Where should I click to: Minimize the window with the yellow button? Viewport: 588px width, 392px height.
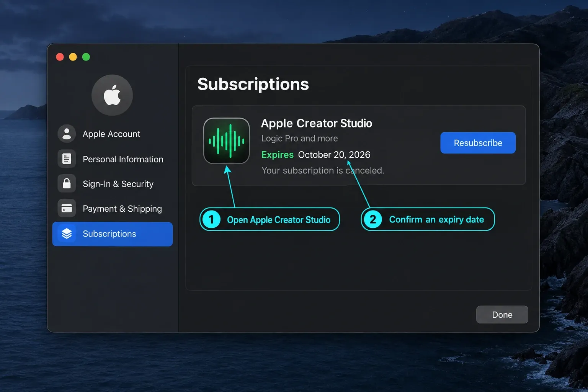click(x=73, y=57)
